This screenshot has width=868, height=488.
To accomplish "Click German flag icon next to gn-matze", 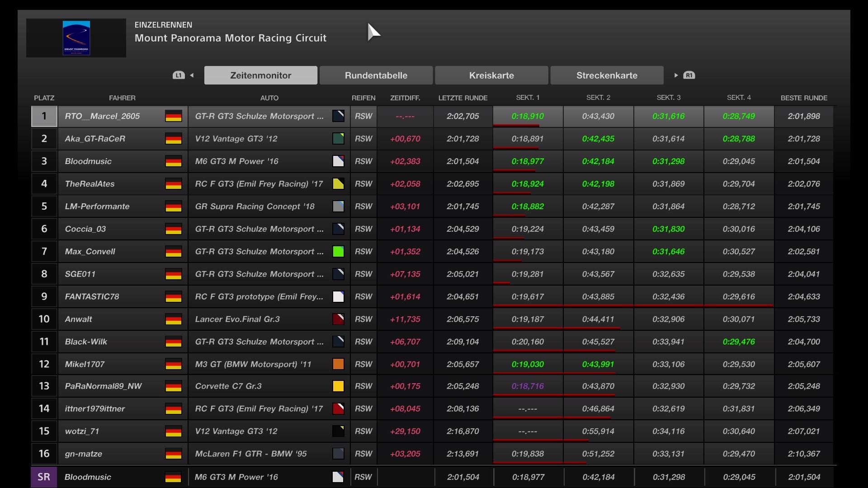I will coord(173,454).
